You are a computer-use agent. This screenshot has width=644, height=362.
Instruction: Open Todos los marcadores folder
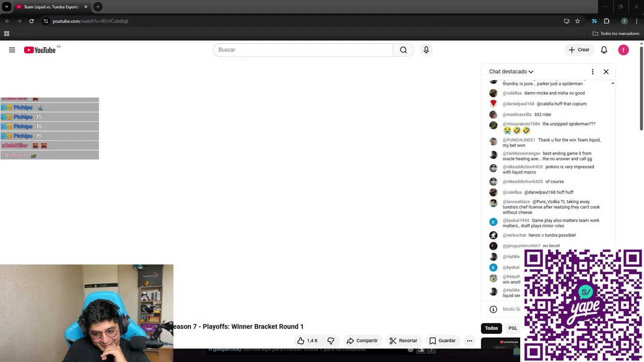pos(616,34)
